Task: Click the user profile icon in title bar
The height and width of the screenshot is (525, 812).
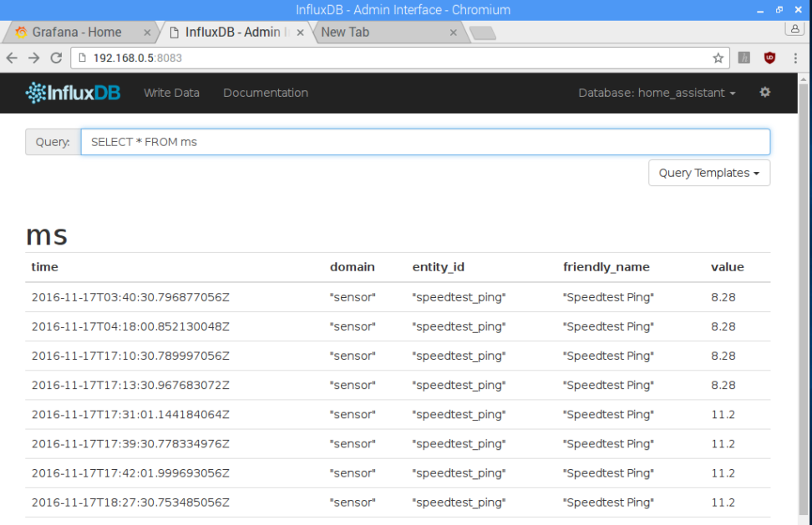Action: (794, 28)
